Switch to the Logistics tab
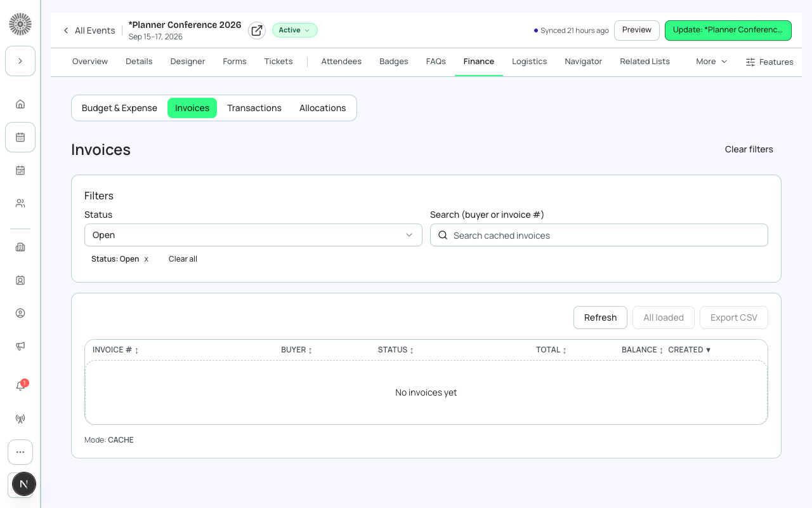This screenshot has height=508, width=812. (530, 62)
